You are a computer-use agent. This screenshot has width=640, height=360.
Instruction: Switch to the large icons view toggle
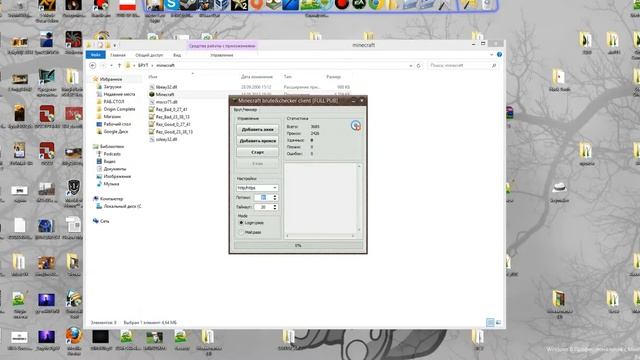click(498, 322)
